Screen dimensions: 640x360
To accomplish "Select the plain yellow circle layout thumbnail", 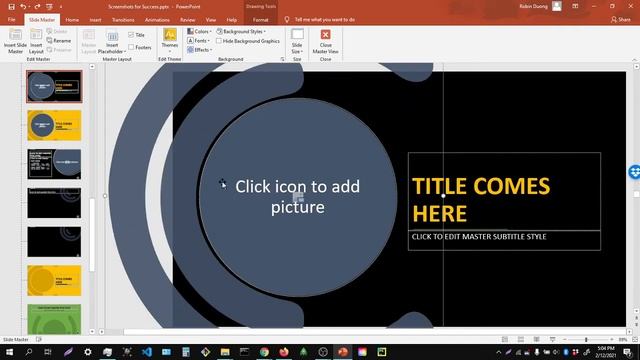I will (54, 281).
